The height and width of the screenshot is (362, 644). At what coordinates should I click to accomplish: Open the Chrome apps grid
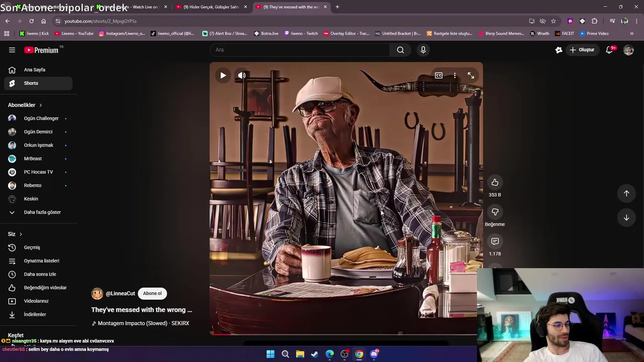(7, 34)
